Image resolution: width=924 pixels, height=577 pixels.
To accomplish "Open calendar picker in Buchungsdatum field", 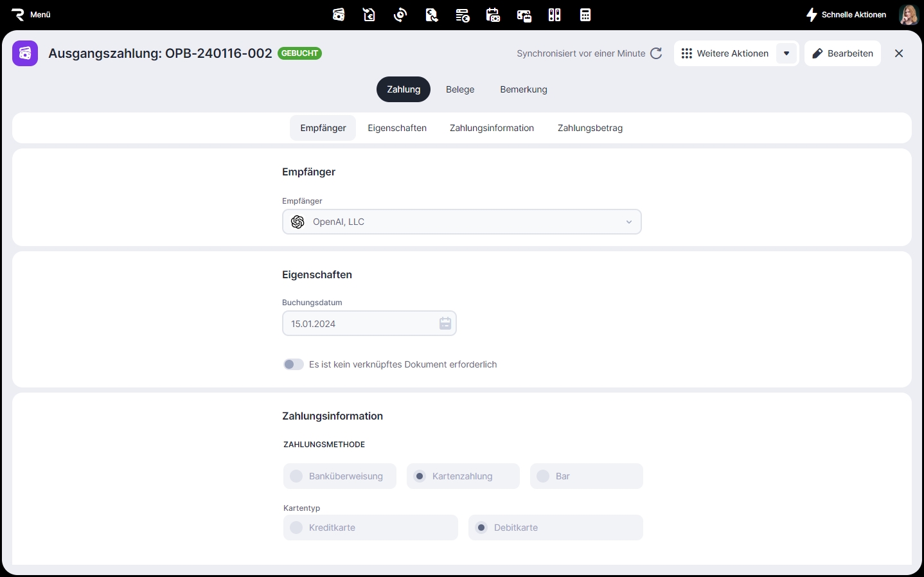I will click(445, 324).
